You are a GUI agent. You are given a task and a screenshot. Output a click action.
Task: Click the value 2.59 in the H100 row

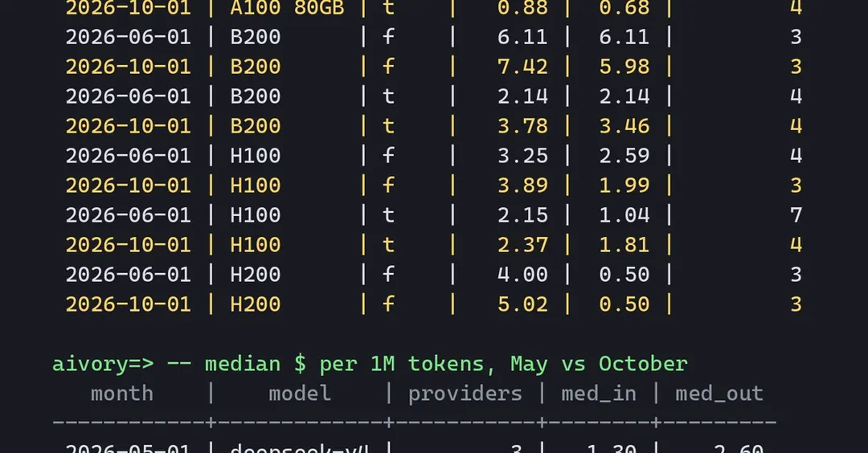coord(624,156)
